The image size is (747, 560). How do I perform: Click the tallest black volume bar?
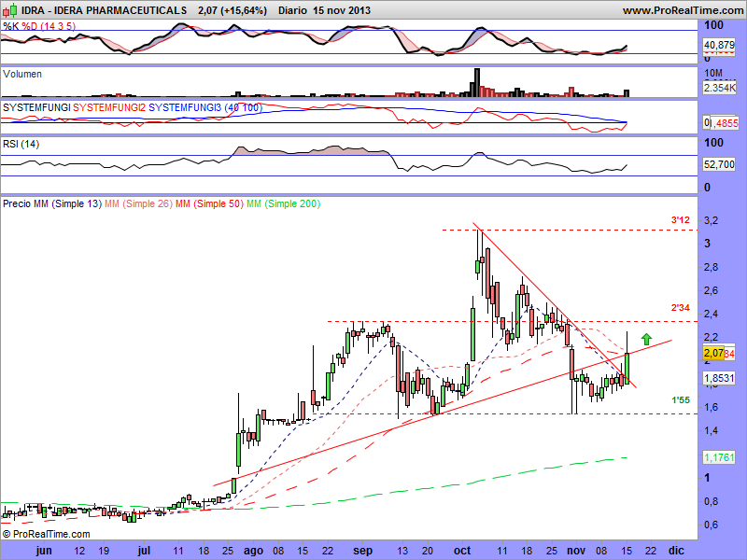[477, 83]
